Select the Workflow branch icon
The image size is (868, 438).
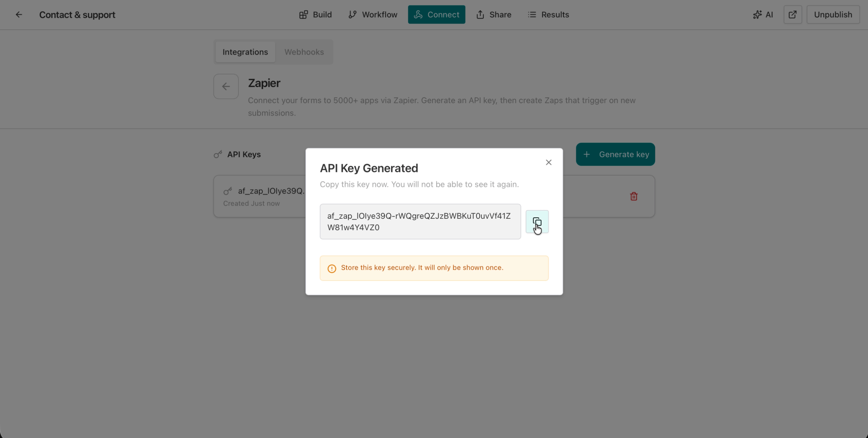(352, 14)
